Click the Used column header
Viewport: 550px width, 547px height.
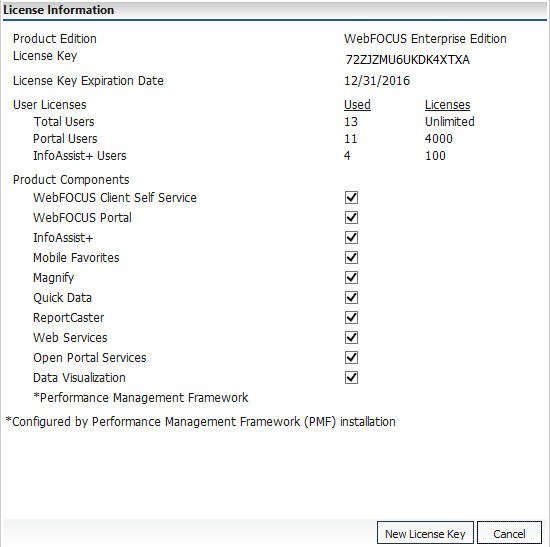pyautogui.click(x=357, y=105)
